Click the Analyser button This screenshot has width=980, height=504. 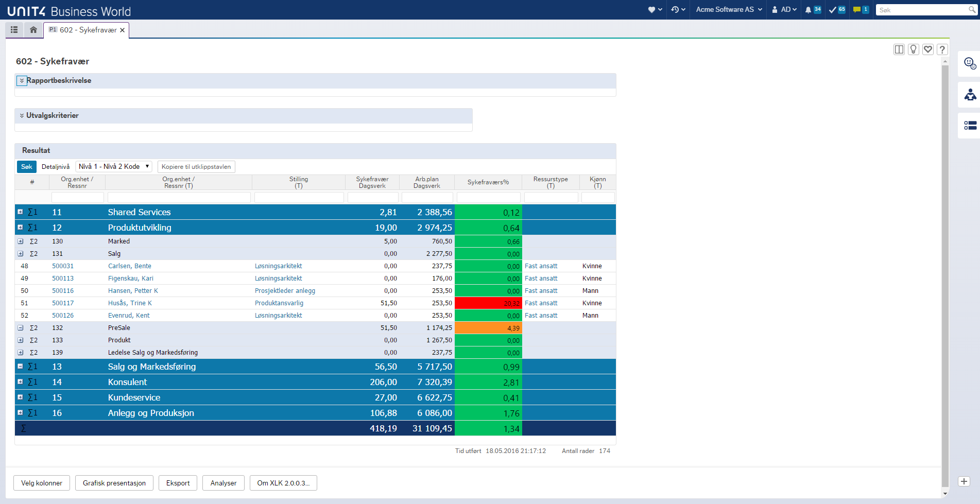click(x=223, y=483)
